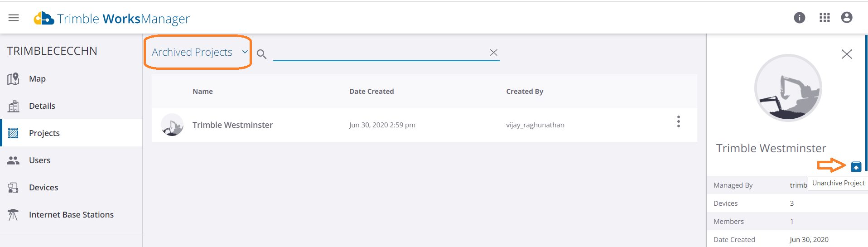Open Devices section in sidebar

tap(43, 188)
